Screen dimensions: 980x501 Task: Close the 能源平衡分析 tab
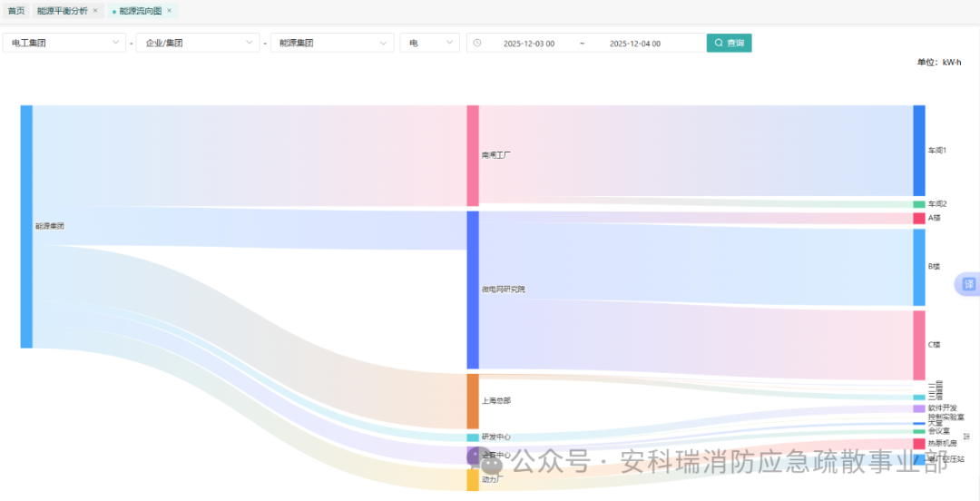tap(95, 11)
